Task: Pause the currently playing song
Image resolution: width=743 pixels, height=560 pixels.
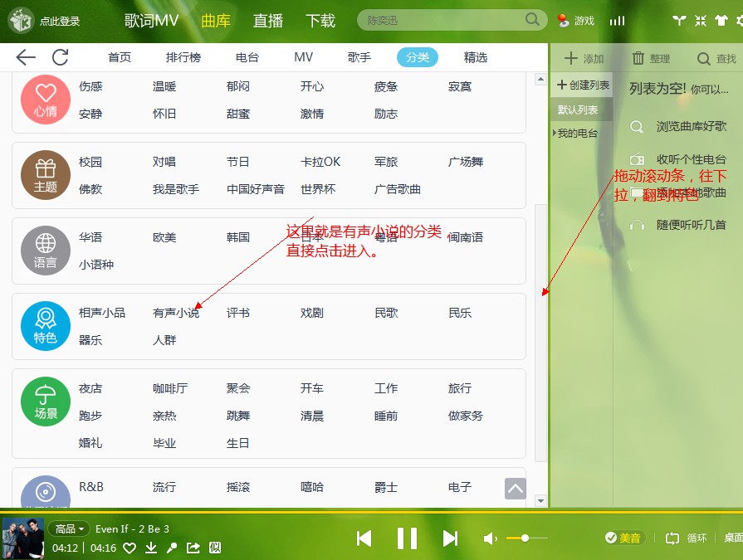Action: 407,538
